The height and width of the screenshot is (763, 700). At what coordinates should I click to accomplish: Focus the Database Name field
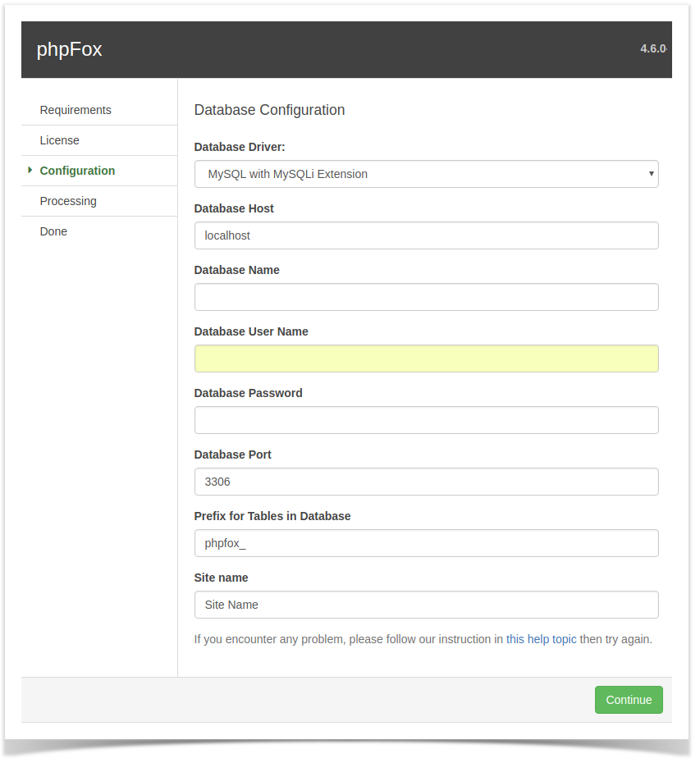(x=427, y=297)
